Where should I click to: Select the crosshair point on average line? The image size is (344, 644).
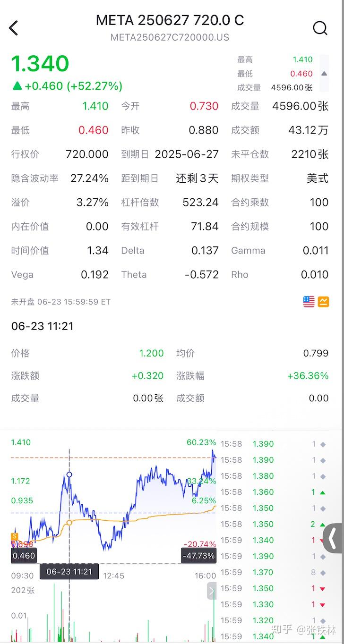[x=69, y=522]
